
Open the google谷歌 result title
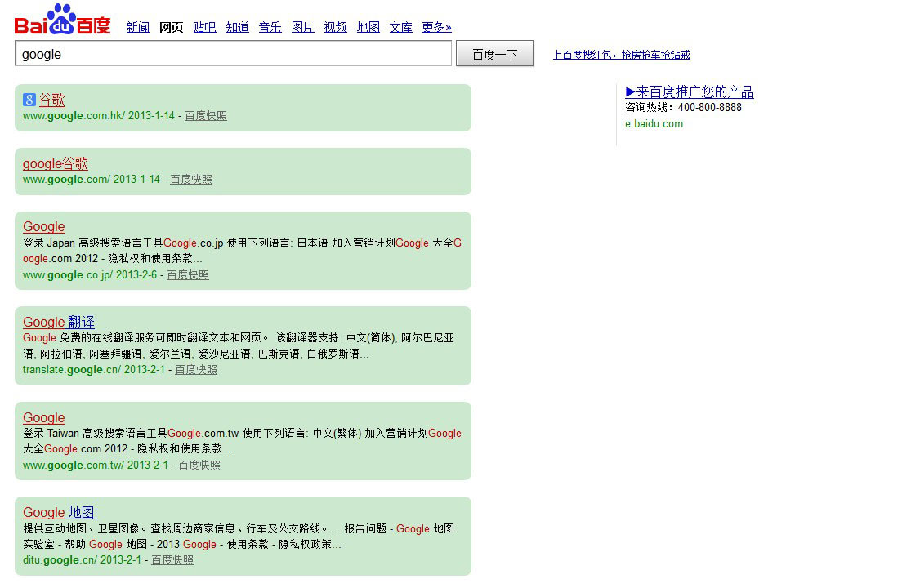pos(56,163)
